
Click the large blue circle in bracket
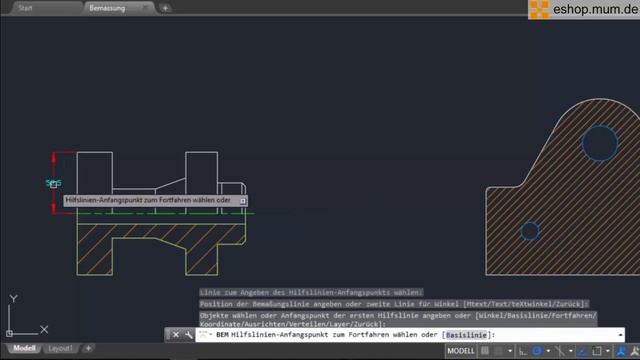coord(600,144)
